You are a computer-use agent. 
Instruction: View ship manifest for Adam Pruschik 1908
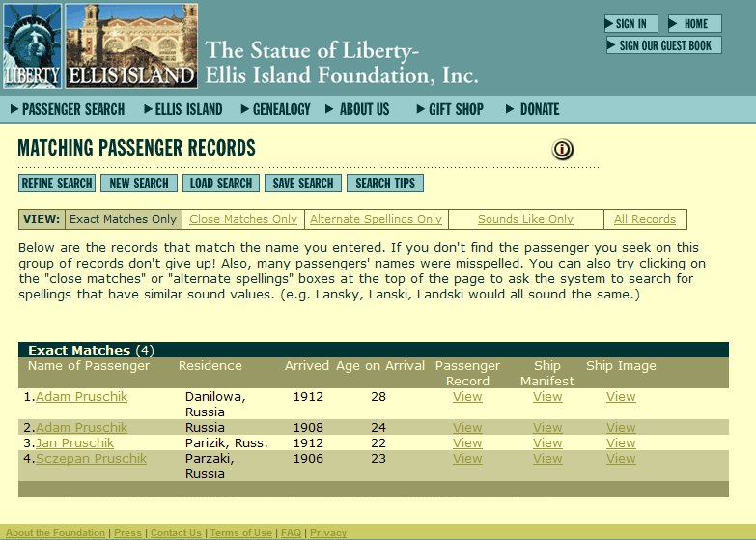click(547, 428)
